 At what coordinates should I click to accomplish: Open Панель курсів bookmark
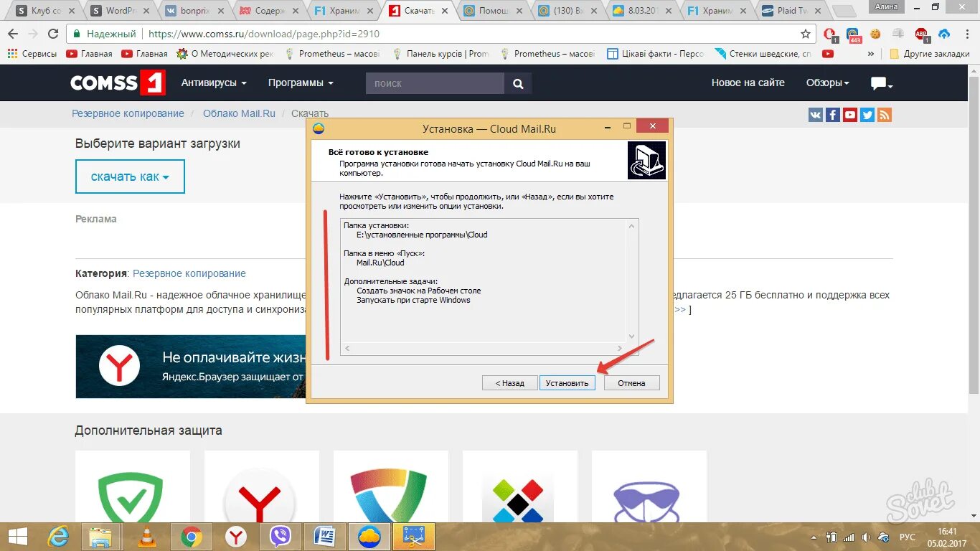440,54
